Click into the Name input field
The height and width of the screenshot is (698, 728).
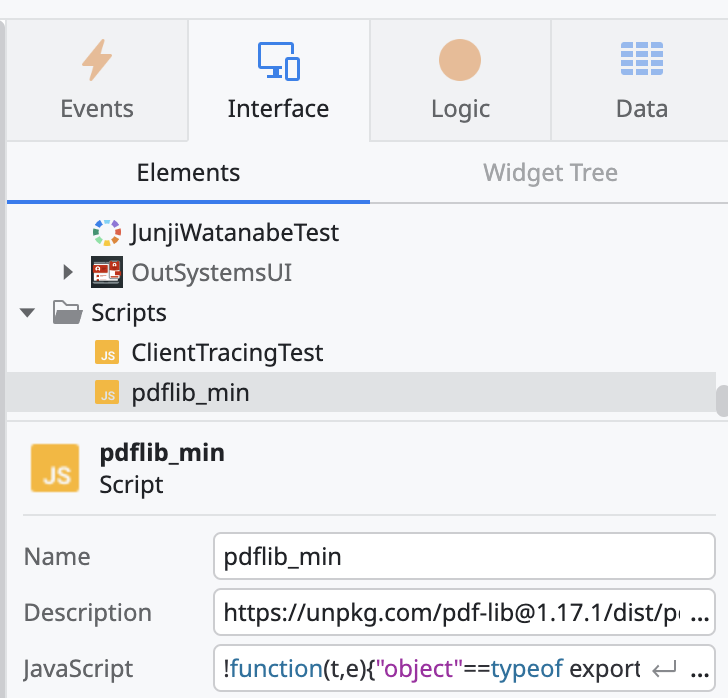(463, 557)
